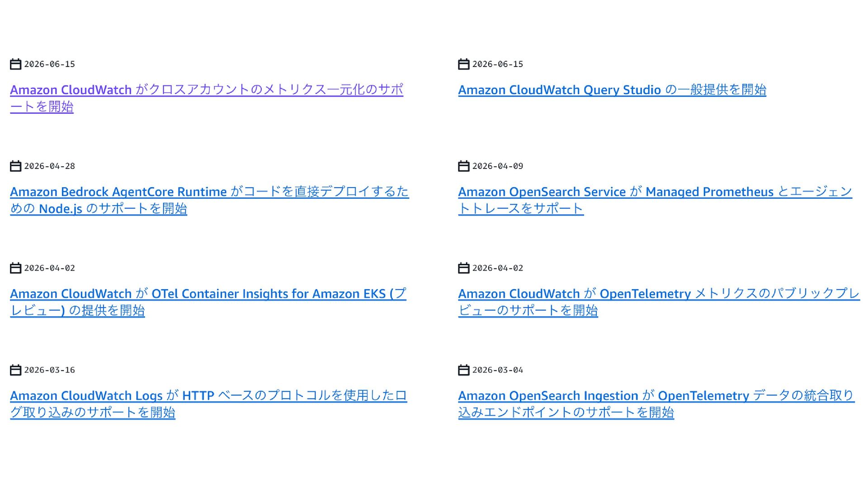Click the calendar icon beside 2026-03-04

coord(464,370)
